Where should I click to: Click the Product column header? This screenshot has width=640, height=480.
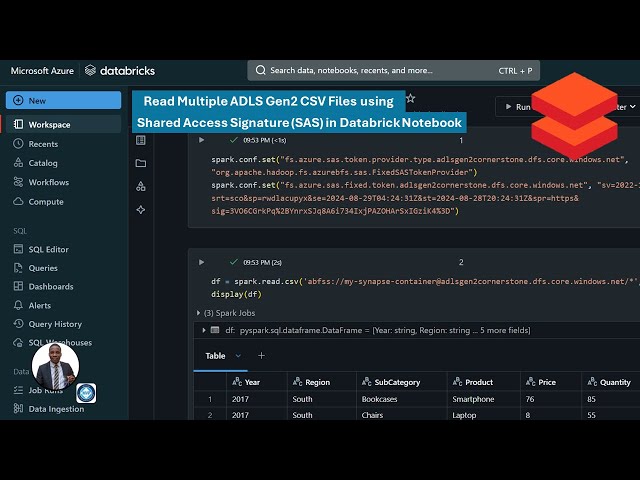click(484, 382)
